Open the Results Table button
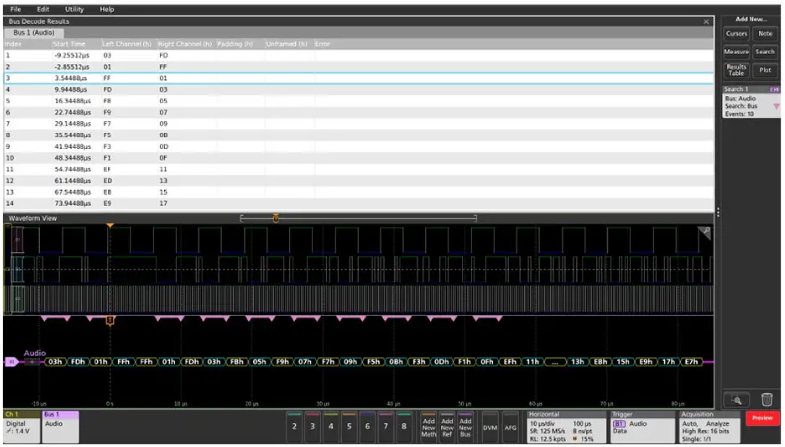The width and height of the screenshot is (785, 447). click(736, 70)
